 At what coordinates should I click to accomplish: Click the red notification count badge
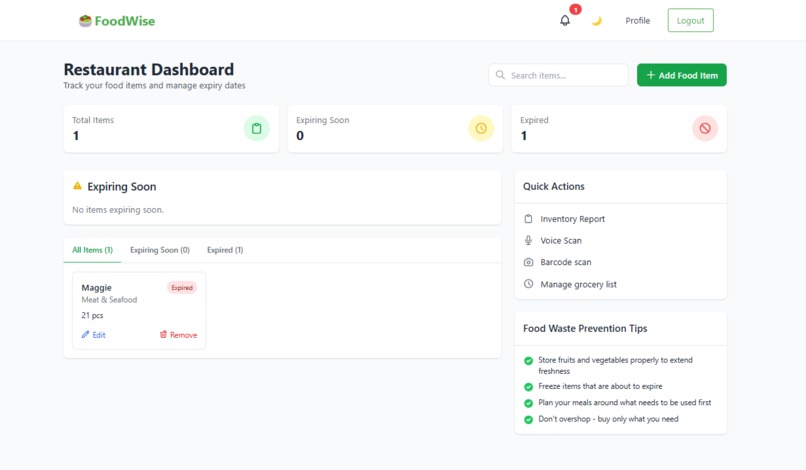[575, 9]
